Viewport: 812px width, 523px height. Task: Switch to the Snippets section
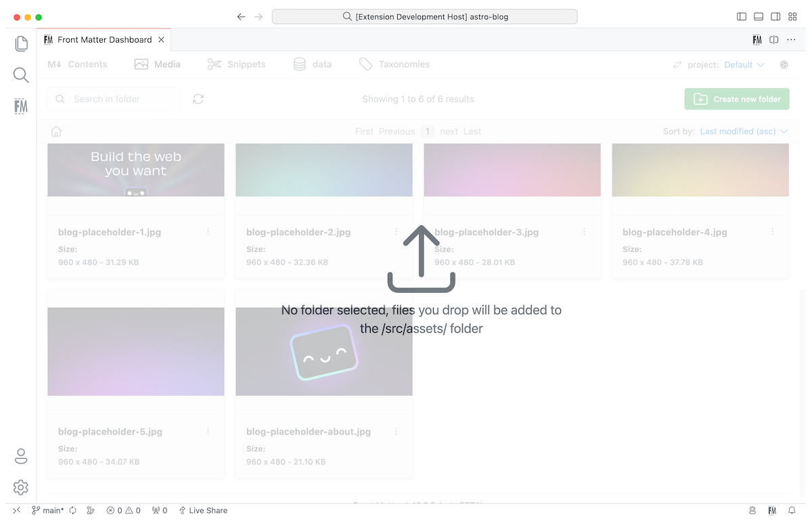point(236,64)
